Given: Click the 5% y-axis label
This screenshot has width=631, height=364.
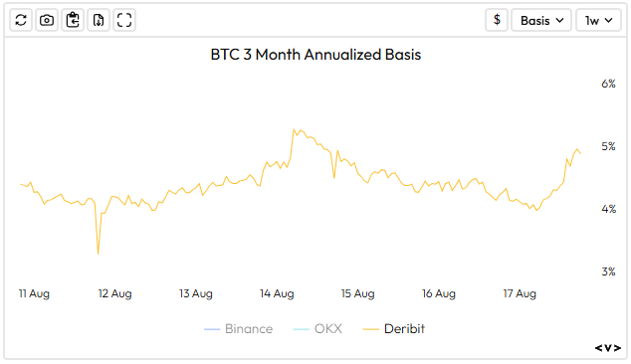Looking at the screenshot, I should tap(608, 146).
